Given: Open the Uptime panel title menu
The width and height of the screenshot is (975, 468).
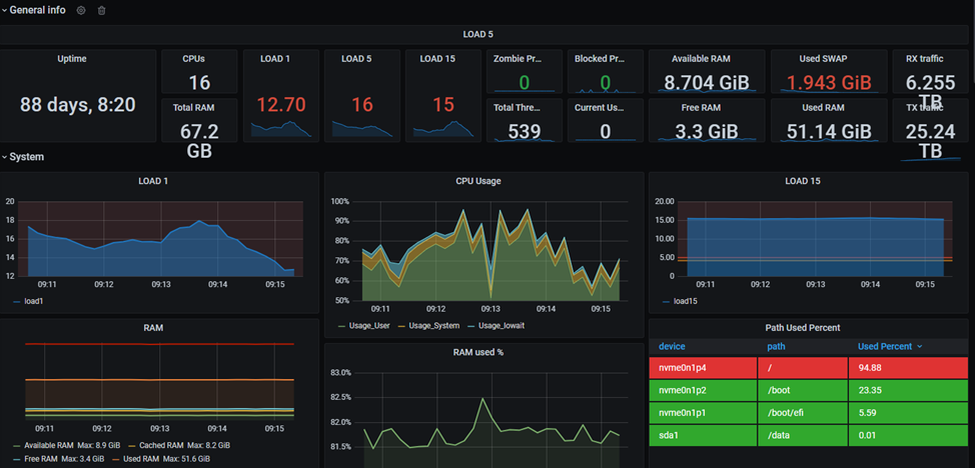Looking at the screenshot, I should [72, 59].
